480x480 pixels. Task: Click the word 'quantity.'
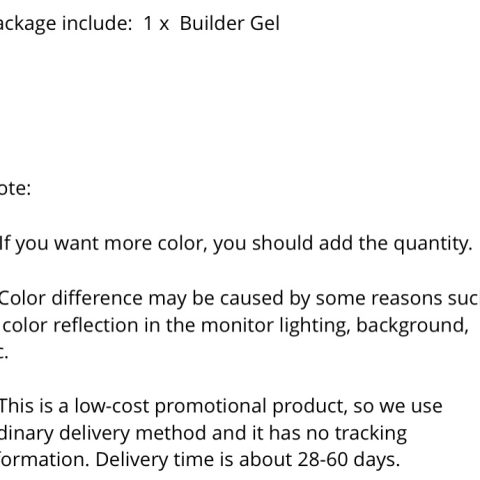(x=433, y=244)
